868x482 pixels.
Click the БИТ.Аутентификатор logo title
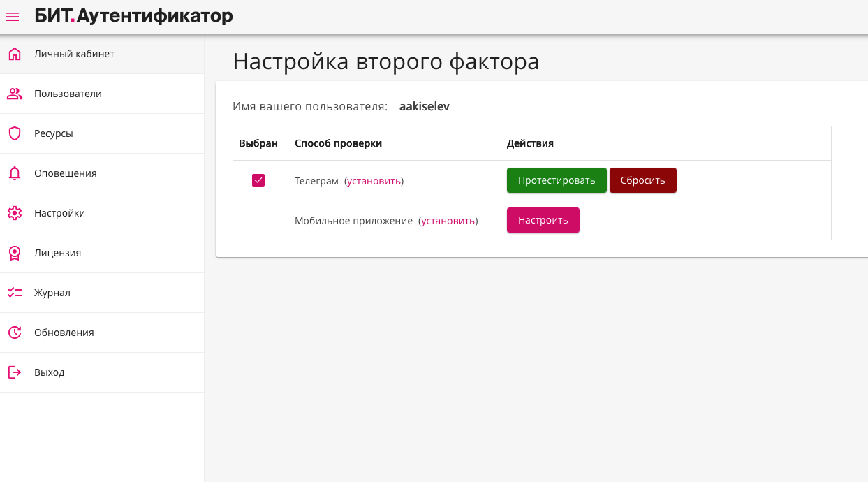coord(134,16)
